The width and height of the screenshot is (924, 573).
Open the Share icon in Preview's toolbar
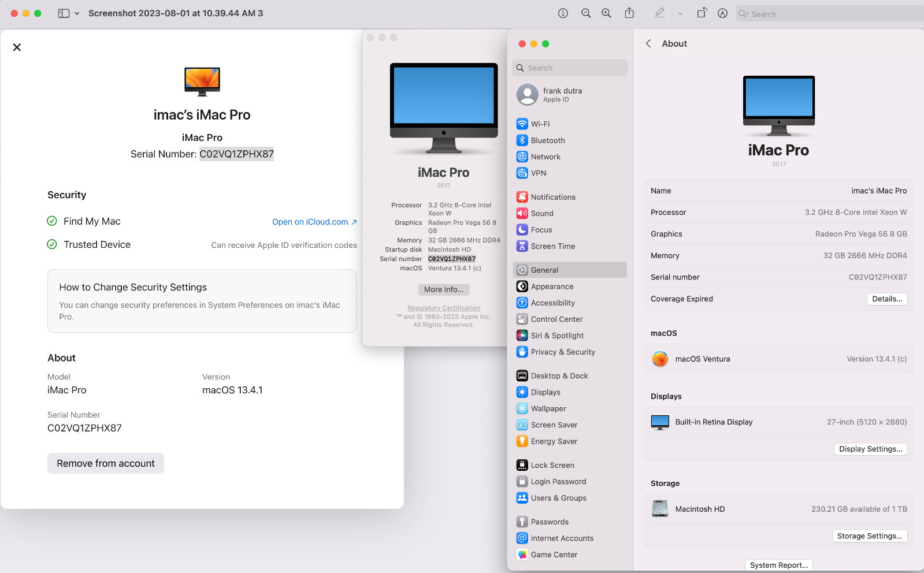(629, 13)
